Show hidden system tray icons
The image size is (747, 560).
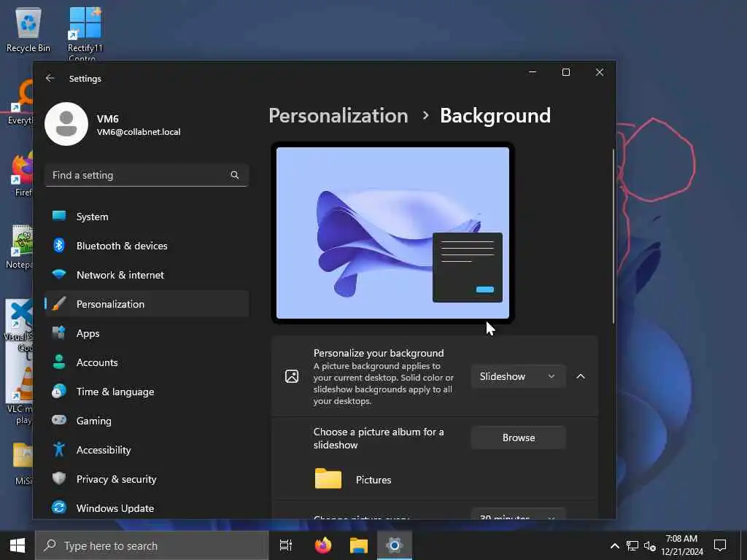tap(614, 545)
